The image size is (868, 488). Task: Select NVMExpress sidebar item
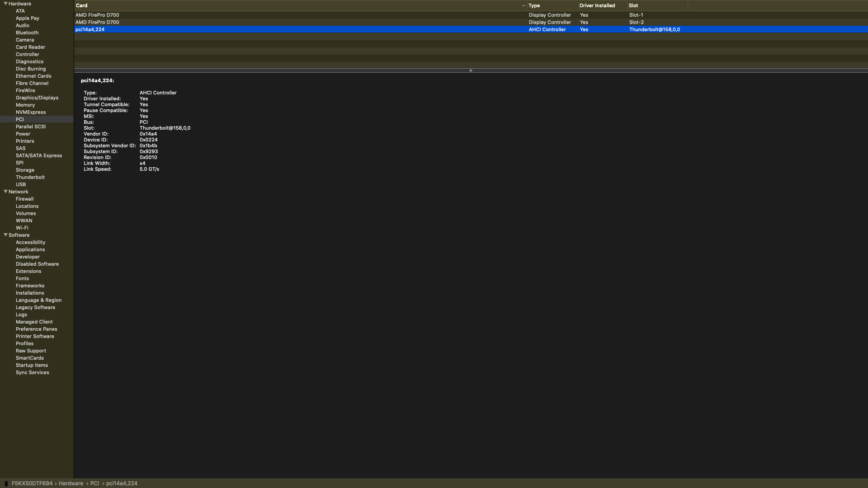pyautogui.click(x=30, y=112)
